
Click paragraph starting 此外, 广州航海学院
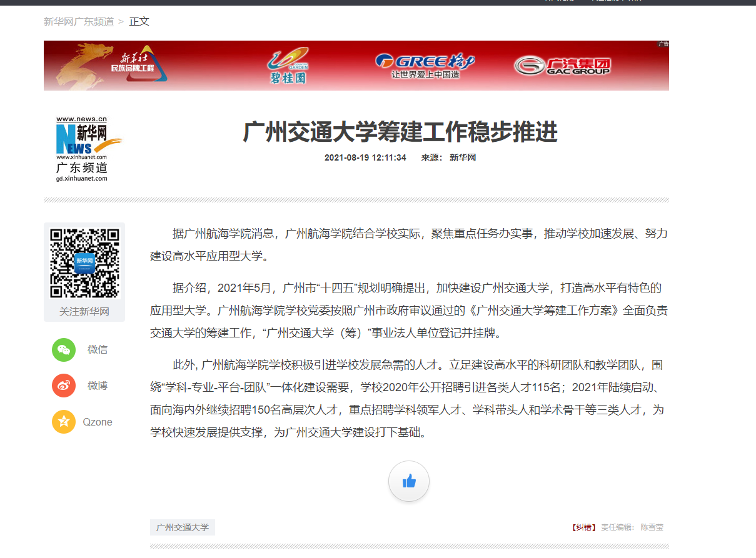coord(409,398)
